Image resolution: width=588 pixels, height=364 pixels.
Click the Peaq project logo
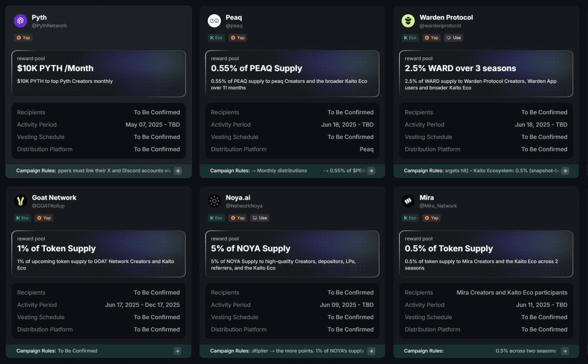coord(214,21)
